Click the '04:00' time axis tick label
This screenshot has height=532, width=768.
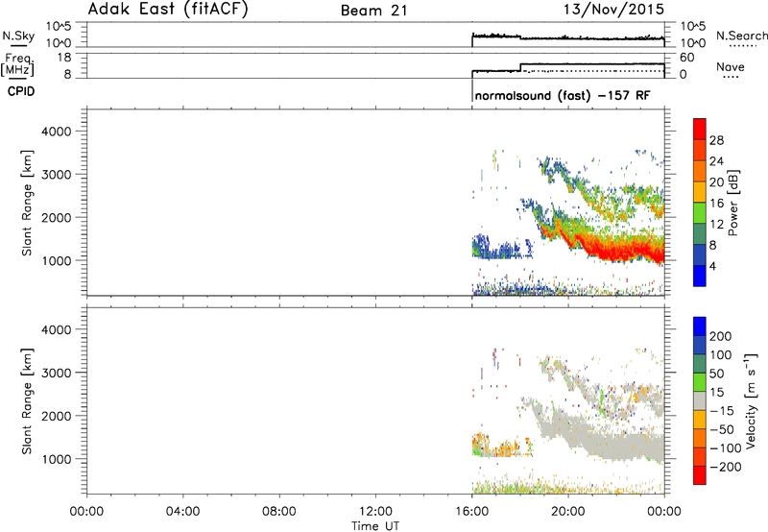(183, 512)
